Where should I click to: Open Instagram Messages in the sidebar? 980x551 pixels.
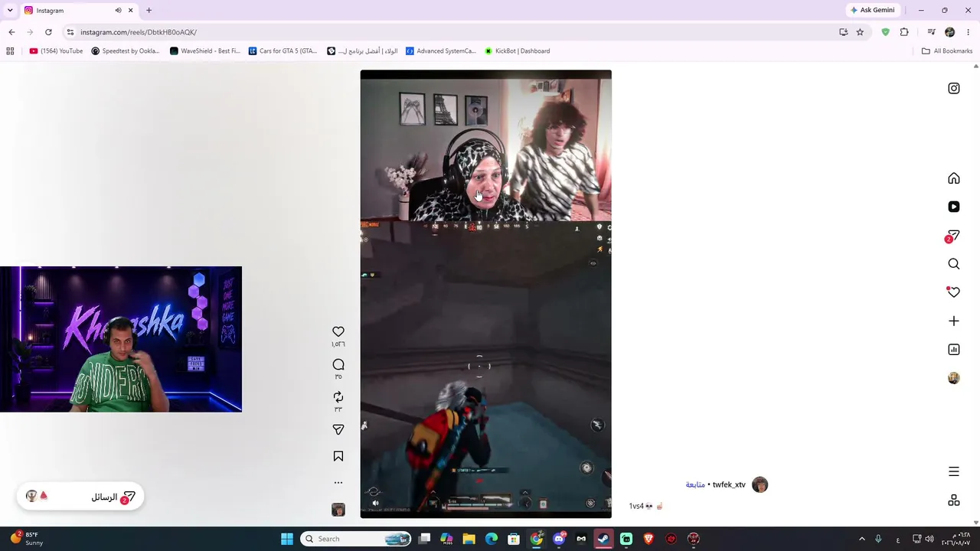click(953, 236)
